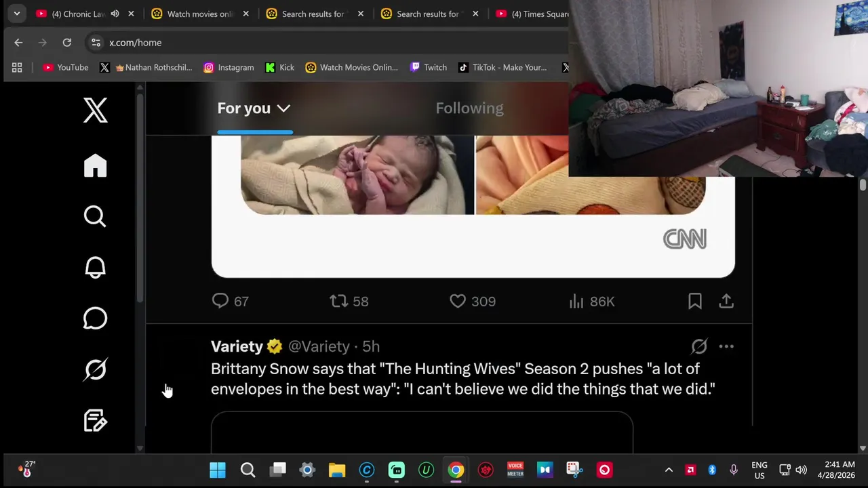Repost the CNN post with 58 reposts
The image size is (868, 488).
pos(338,301)
